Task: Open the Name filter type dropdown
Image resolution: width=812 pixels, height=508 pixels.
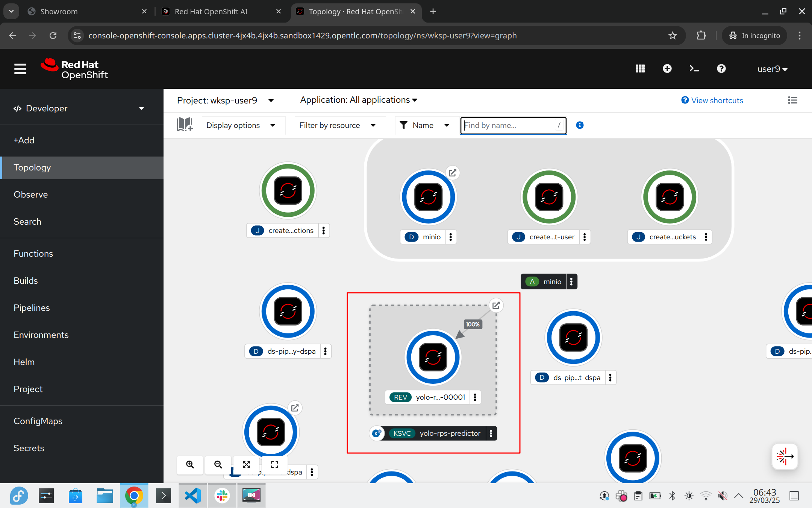Action: click(x=427, y=125)
